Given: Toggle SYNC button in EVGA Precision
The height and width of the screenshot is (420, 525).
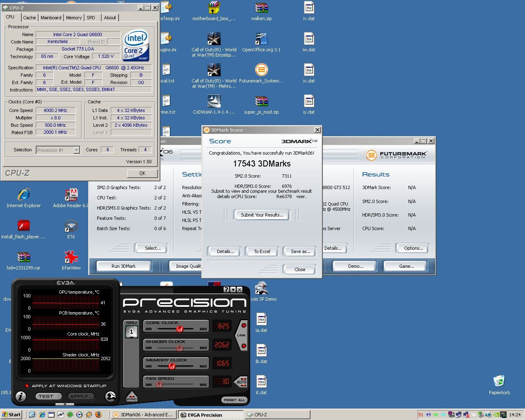Looking at the screenshot, I should tap(132, 396).
